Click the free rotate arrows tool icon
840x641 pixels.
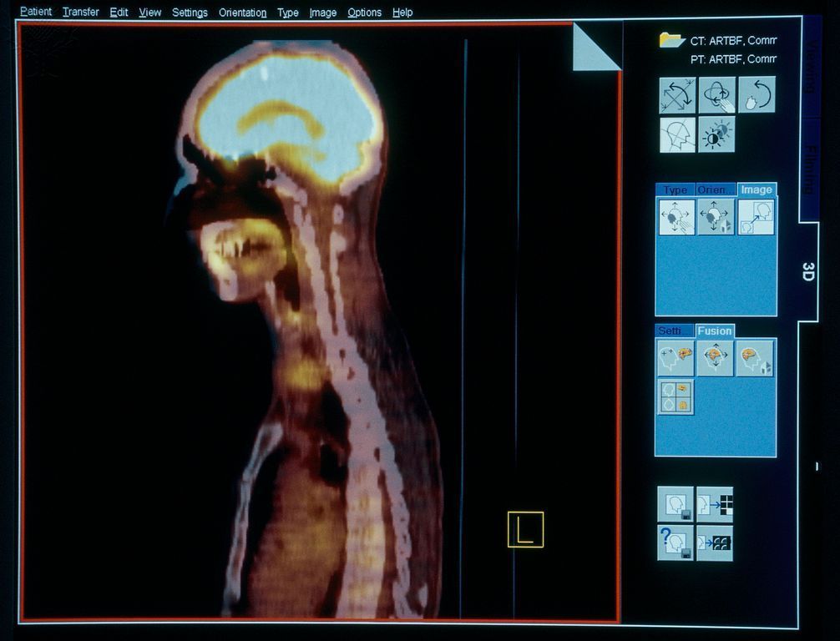click(x=677, y=95)
